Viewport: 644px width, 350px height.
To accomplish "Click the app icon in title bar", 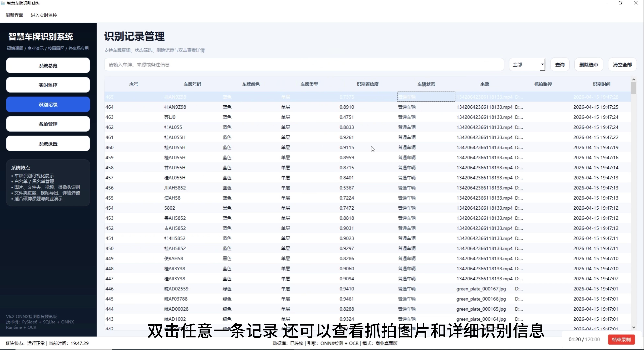I will click(x=3, y=3).
